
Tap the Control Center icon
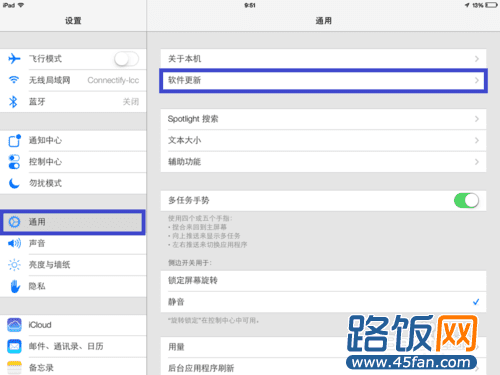tap(14, 162)
